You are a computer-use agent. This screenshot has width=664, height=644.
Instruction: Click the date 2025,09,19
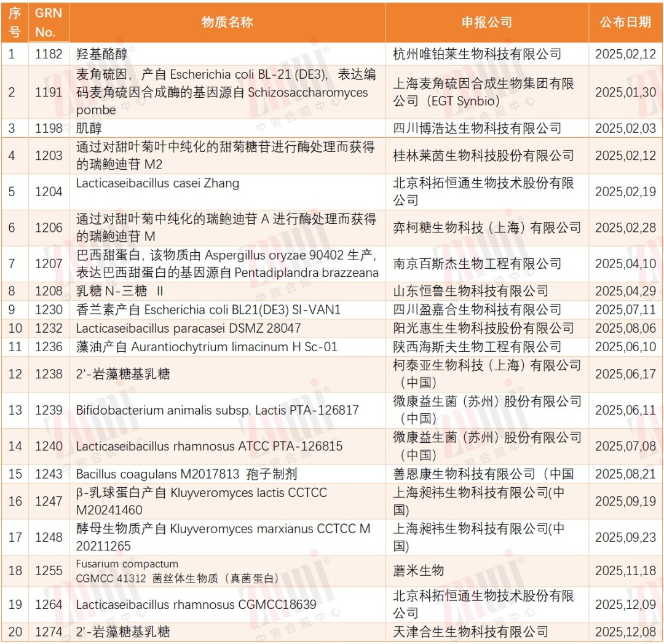625,501
